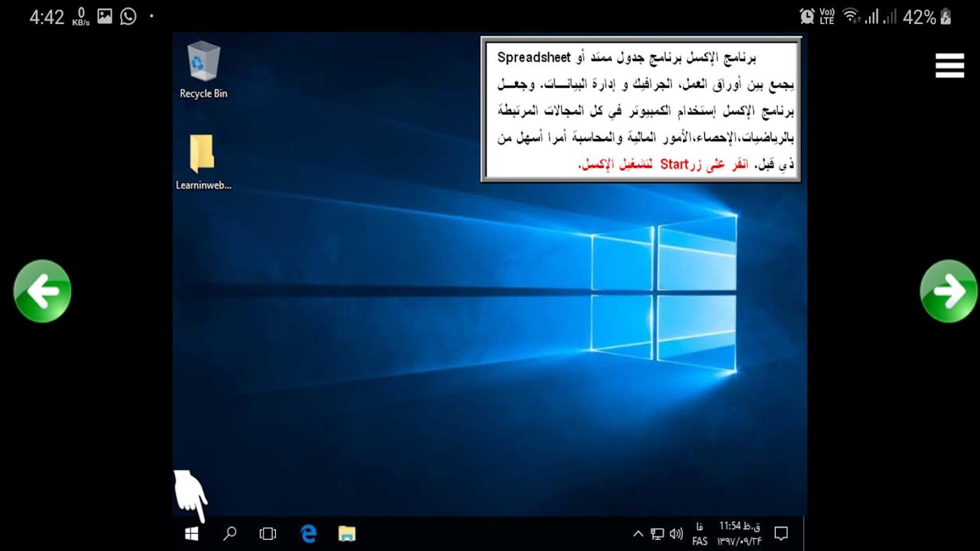Select the Learninweb folder on desktop

click(203, 162)
